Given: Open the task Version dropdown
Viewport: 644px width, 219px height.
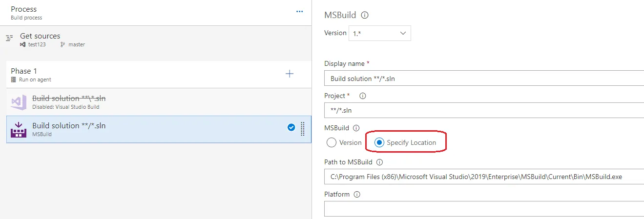Looking at the screenshot, I should tap(379, 33).
